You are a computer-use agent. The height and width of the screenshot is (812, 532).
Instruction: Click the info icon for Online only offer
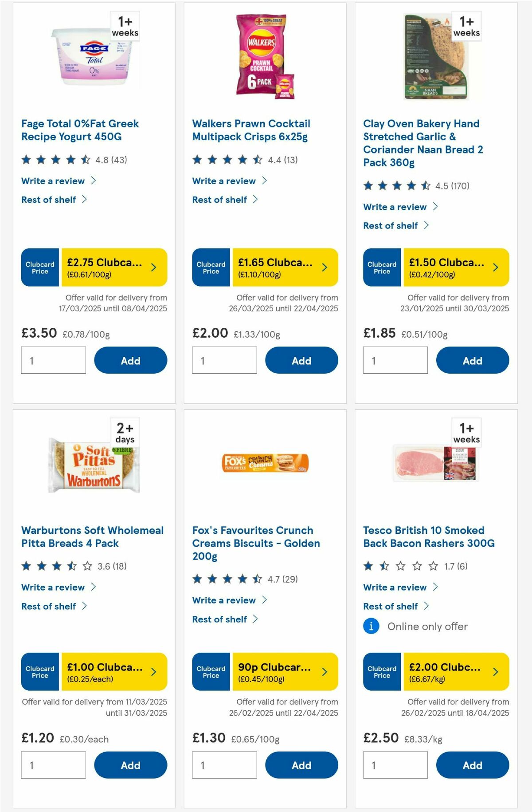372,627
